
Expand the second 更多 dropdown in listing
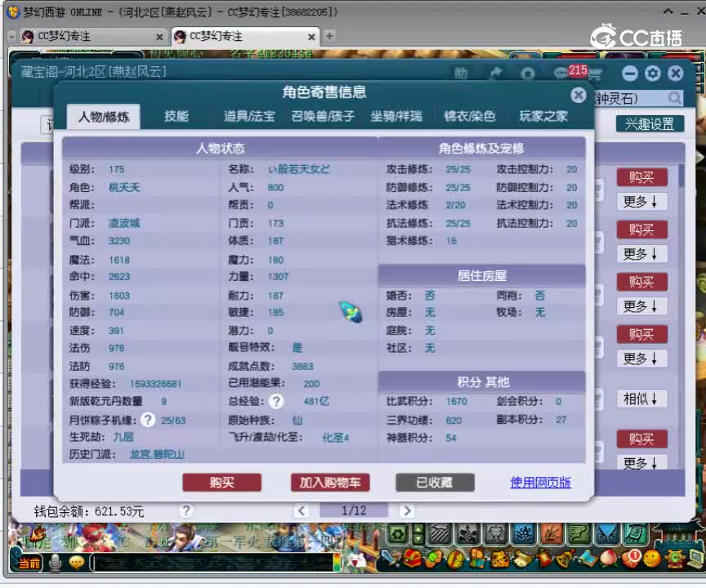tap(641, 254)
